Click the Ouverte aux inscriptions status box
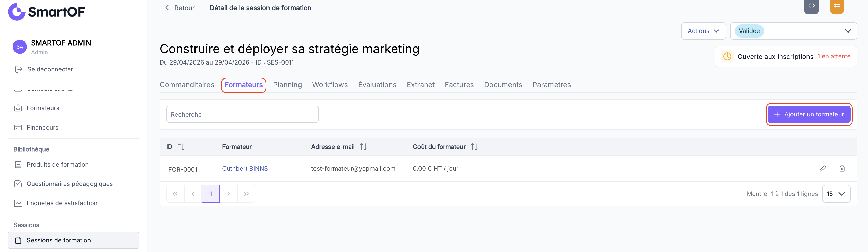Viewport: 868px width, 252px height. pos(786,57)
